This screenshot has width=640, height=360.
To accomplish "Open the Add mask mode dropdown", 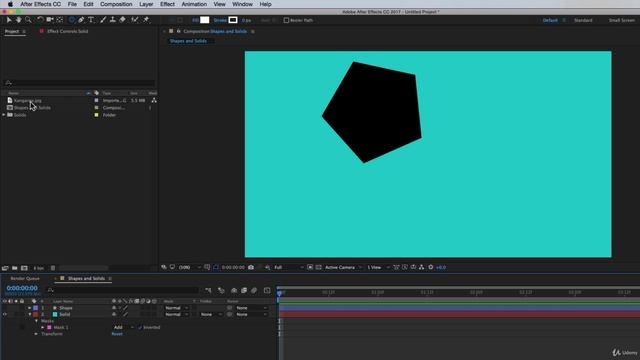I will [x=124, y=327].
